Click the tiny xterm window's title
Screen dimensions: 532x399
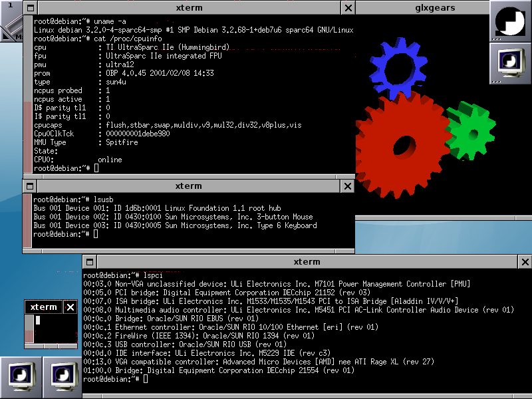[x=43, y=307]
